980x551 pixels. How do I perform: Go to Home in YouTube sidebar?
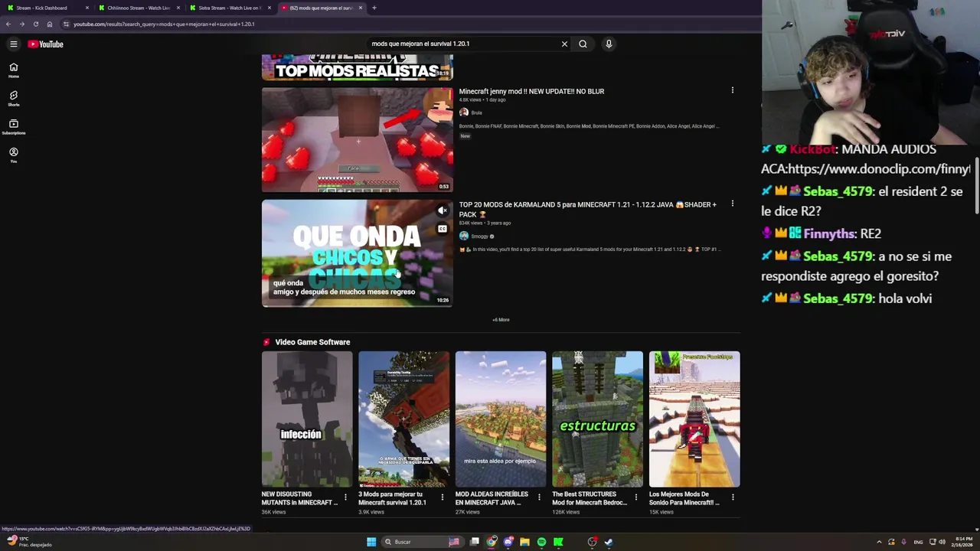coord(13,70)
